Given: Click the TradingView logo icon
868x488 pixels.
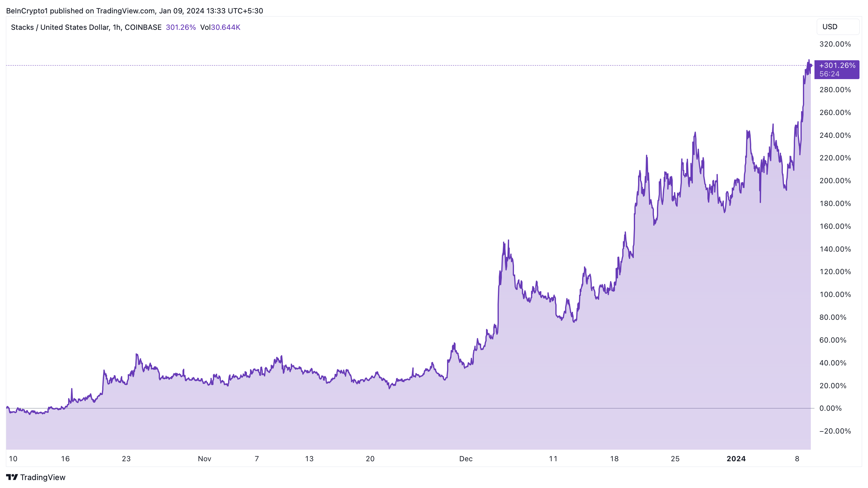Looking at the screenshot, I should (12, 477).
